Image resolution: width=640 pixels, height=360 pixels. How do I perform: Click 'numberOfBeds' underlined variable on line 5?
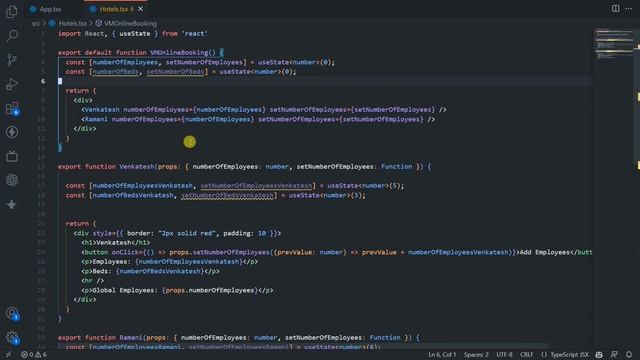[x=116, y=72]
